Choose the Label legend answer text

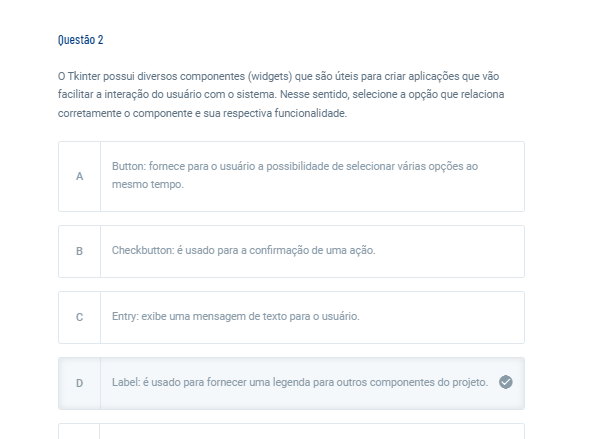(x=300, y=382)
